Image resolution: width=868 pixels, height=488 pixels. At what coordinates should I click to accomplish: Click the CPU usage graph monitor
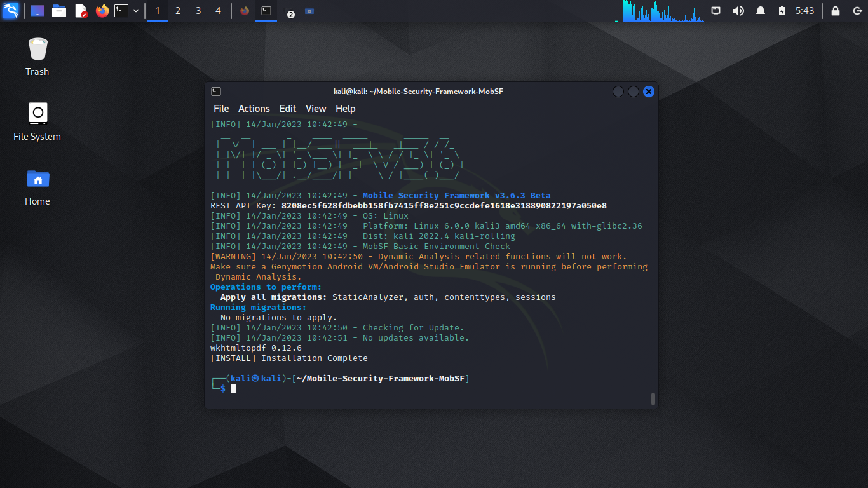point(663,11)
